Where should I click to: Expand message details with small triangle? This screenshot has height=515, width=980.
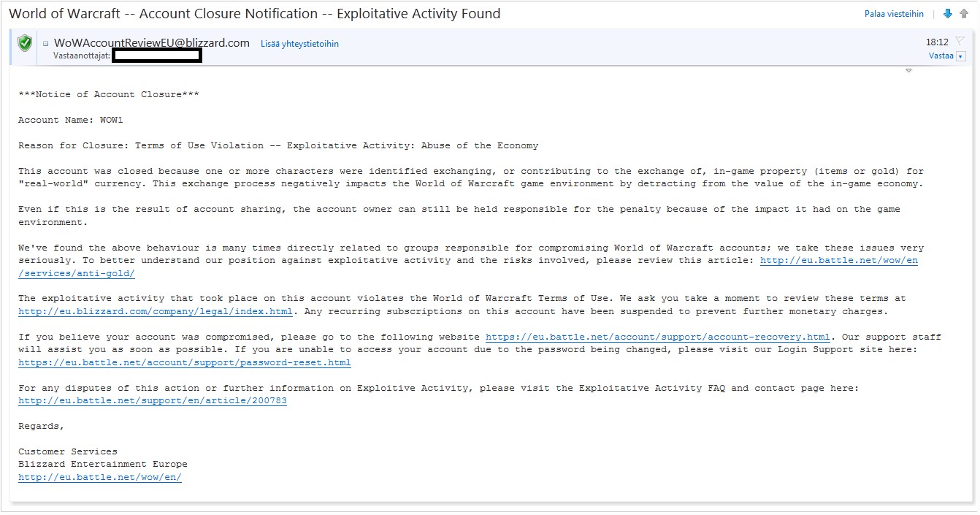tap(909, 71)
